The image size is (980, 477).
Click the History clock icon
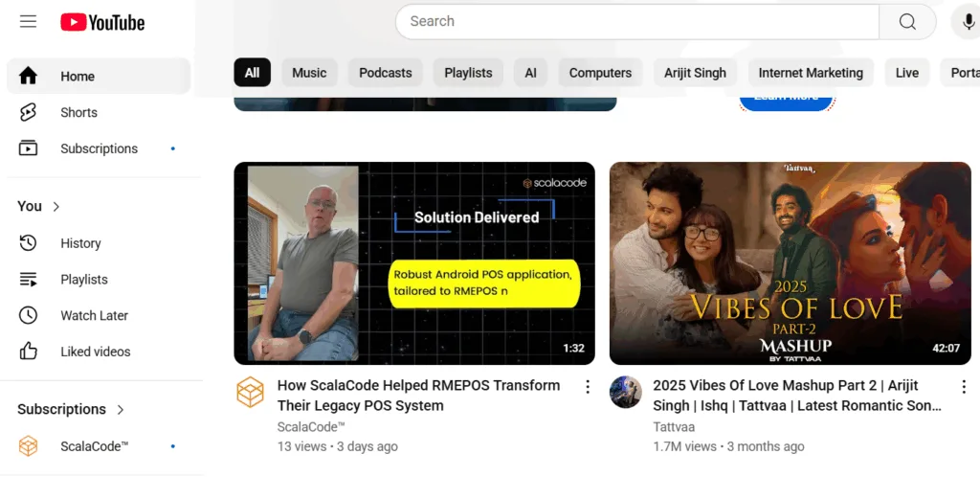(28, 243)
